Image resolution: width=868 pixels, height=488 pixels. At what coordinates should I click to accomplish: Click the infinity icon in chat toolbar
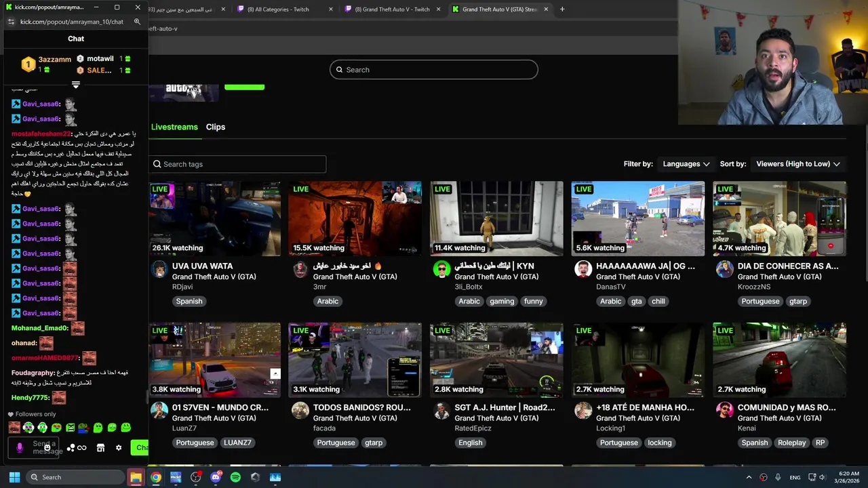point(82,447)
